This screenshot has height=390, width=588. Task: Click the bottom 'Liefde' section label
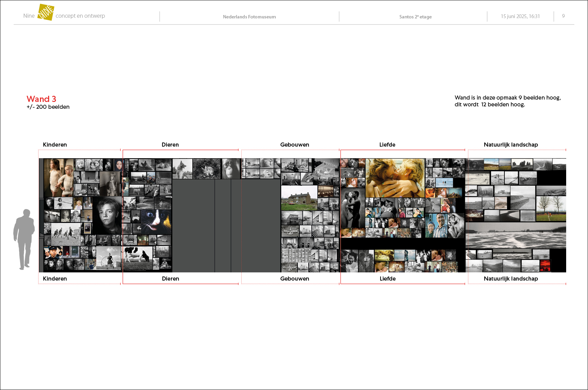coord(387,279)
